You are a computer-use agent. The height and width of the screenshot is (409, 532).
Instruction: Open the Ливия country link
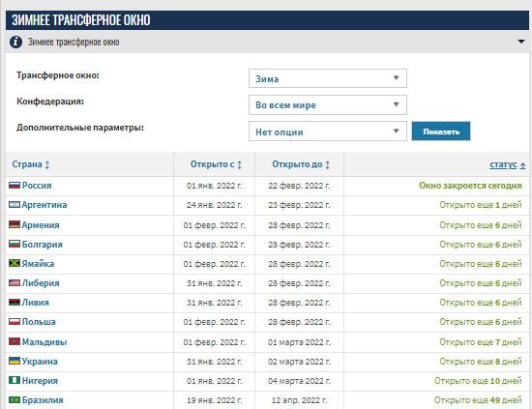tap(35, 303)
